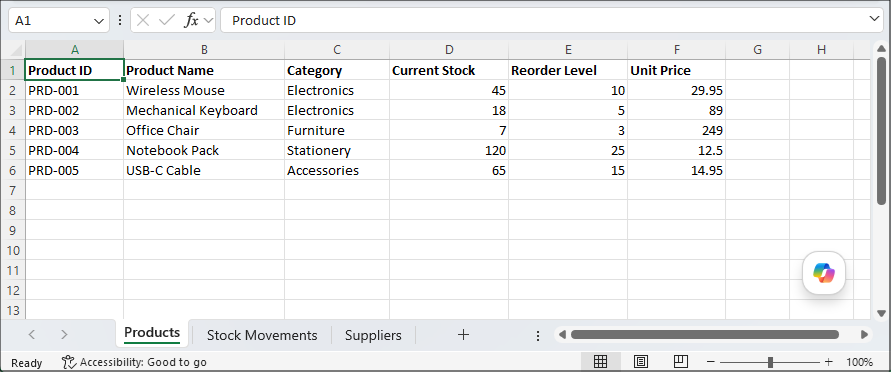Select column A header
Screen dimensions: 891x372
[x=74, y=50]
